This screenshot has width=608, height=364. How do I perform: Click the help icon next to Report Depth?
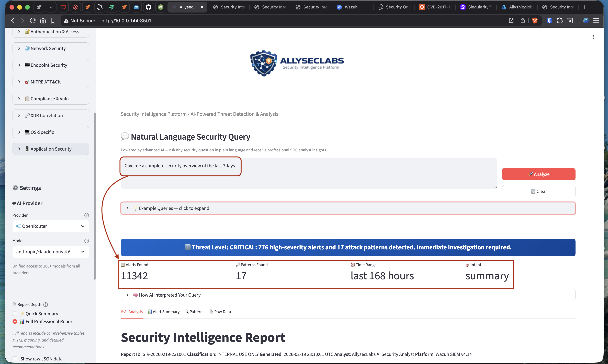[x=46, y=304]
